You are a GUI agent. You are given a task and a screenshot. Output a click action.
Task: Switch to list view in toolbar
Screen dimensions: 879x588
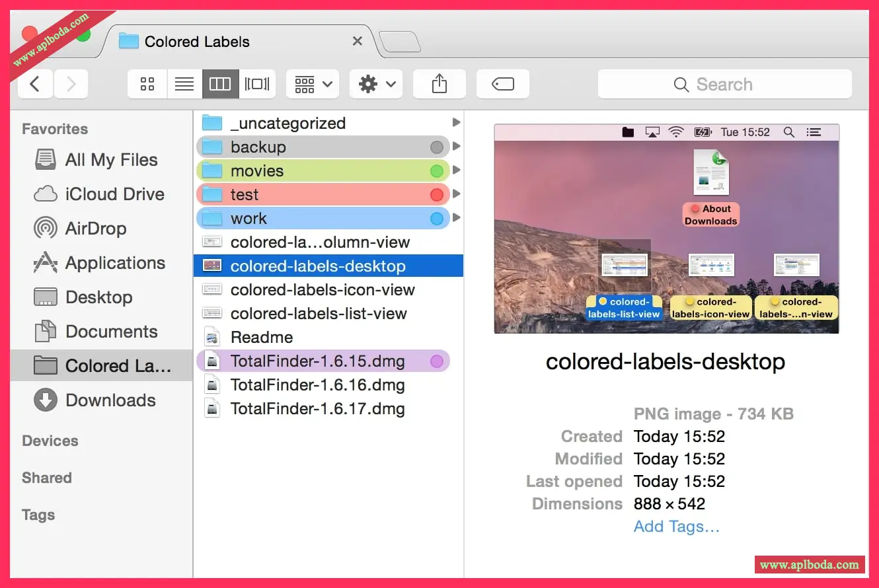point(184,84)
